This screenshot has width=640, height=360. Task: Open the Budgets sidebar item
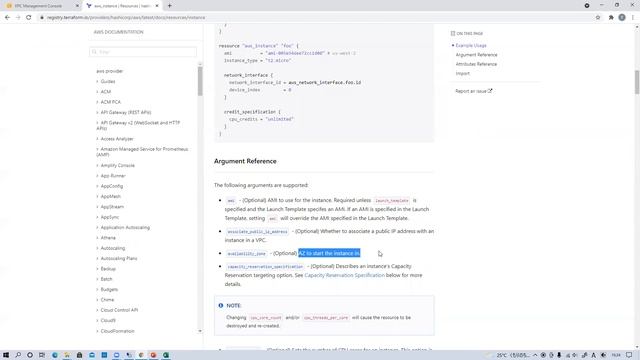pos(109,289)
